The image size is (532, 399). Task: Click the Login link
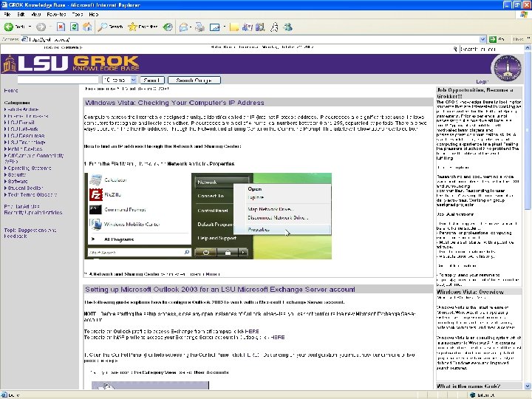[x=482, y=81]
